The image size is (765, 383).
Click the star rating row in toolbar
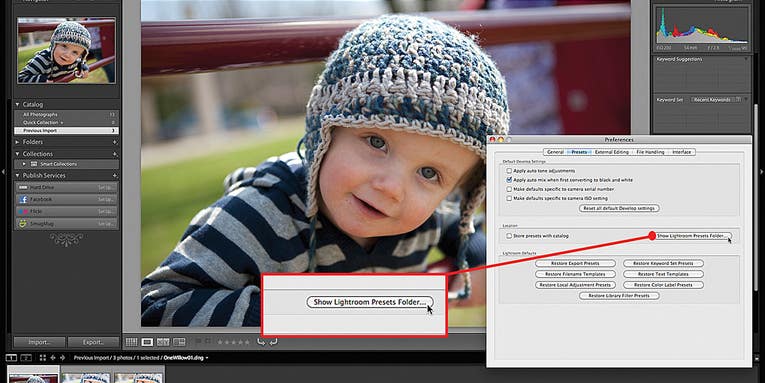tap(234, 342)
